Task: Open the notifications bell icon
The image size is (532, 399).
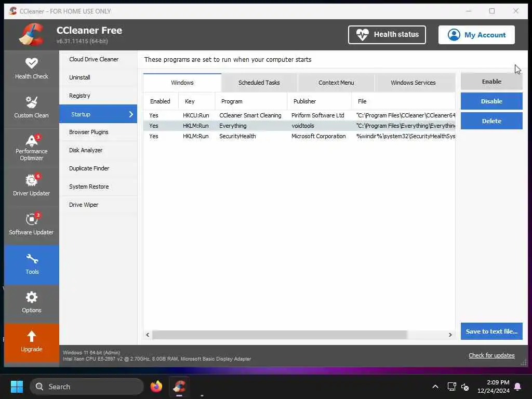Action: 518,387
